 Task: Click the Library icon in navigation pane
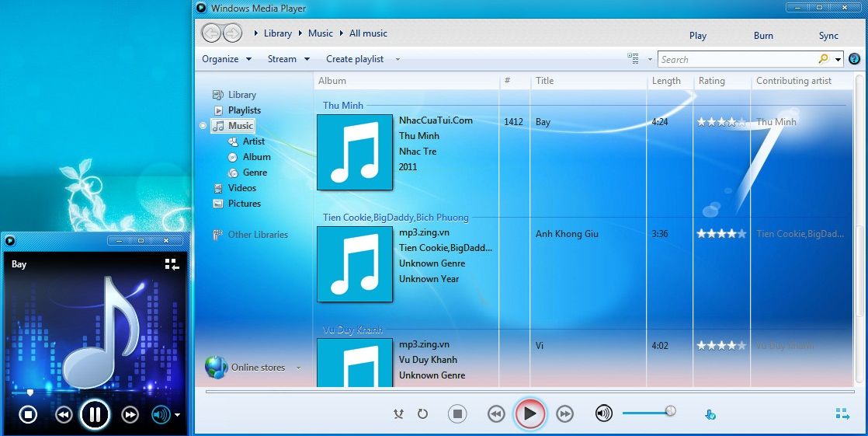pyautogui.click(x=218, y=95)
